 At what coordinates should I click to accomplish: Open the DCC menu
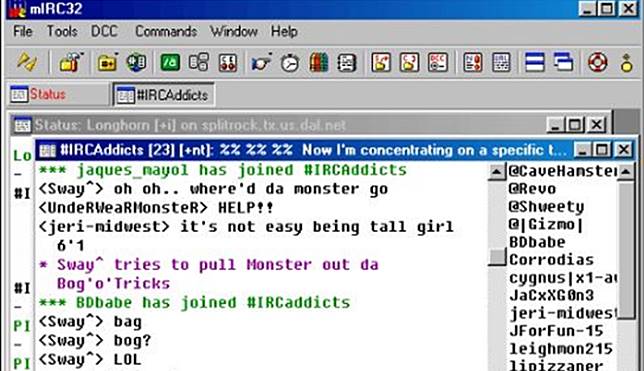[x=104, y=31]
